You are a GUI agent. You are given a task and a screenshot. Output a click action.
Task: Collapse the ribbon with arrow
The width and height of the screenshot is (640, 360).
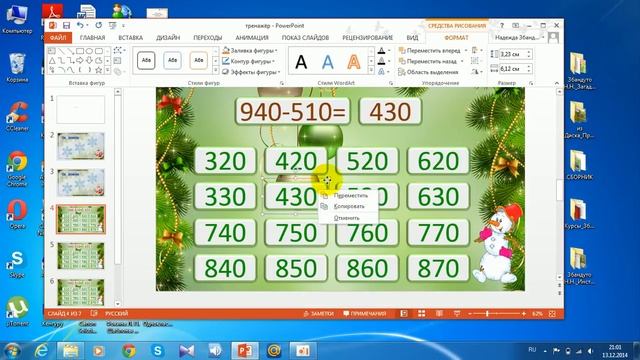557,83
